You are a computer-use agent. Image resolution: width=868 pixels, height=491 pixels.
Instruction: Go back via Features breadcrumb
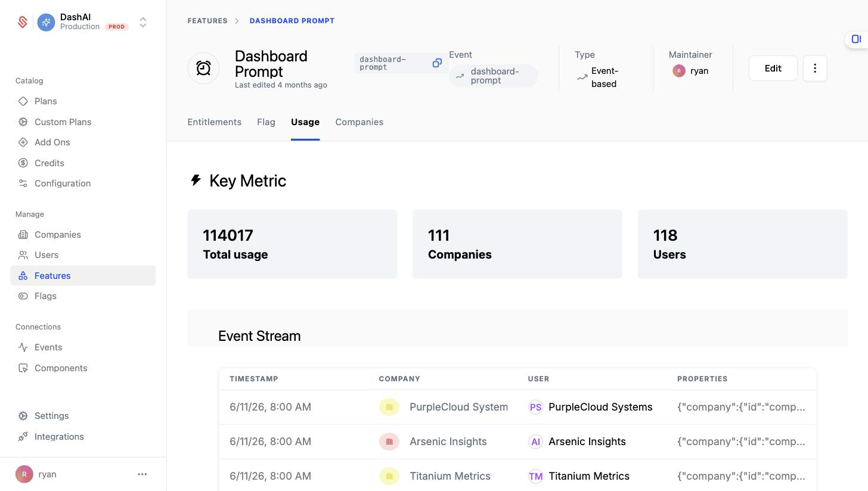point(207,21)
